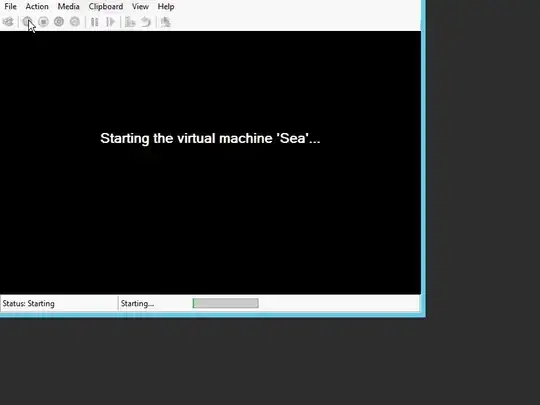Click the Enhanced Session toolbar icon
The image size is (540, 405).
click(x=166, y=22)
